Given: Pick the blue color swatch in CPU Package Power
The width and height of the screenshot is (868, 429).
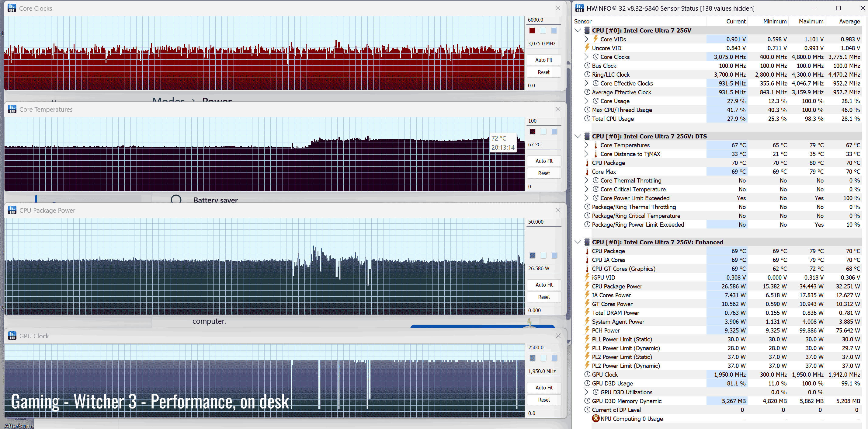Looking at the screenshot, I should [x=532, y=255].
